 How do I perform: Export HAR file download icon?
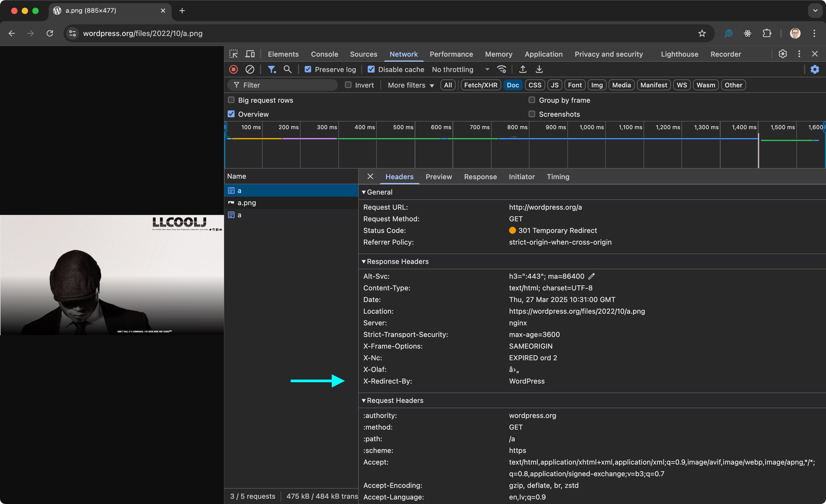[x=539, y=69]
